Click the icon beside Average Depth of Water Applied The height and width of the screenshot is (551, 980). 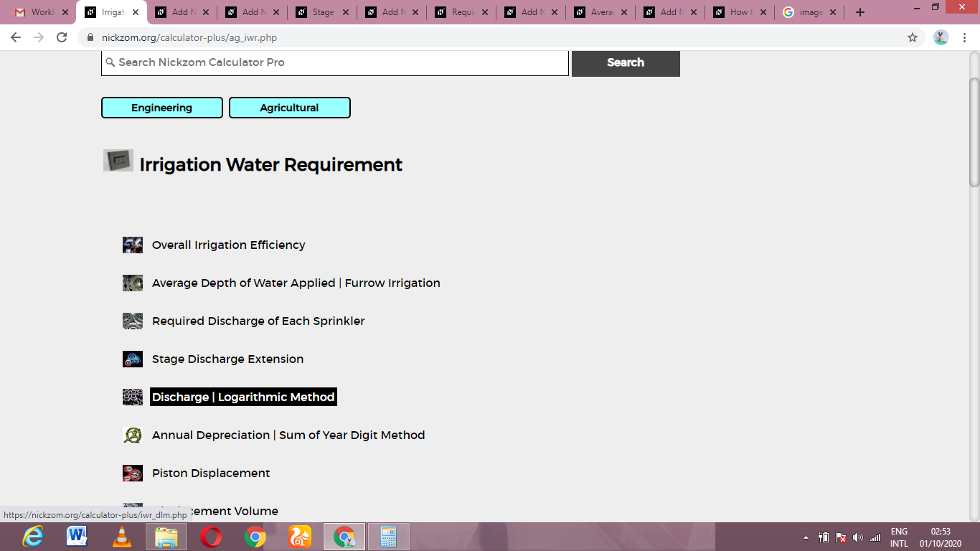(133, 283)
